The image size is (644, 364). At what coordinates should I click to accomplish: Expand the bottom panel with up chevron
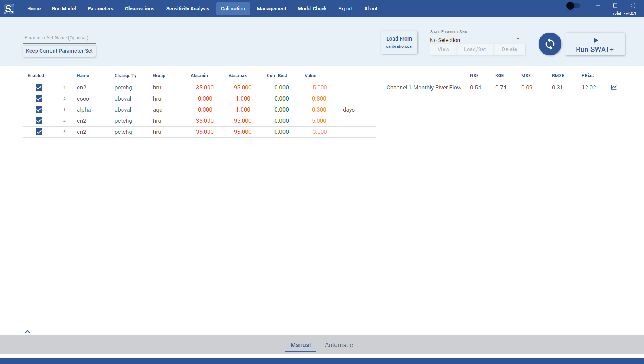point(28,331)
